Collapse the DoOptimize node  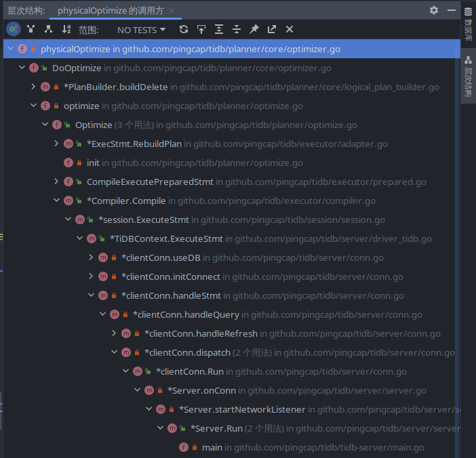coord(22,67)
